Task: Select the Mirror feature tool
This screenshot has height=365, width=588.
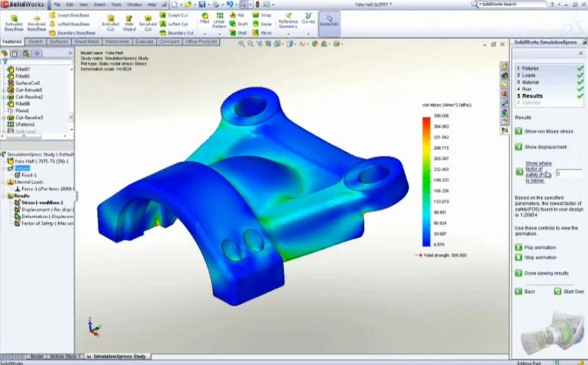Action: (262, 32)
